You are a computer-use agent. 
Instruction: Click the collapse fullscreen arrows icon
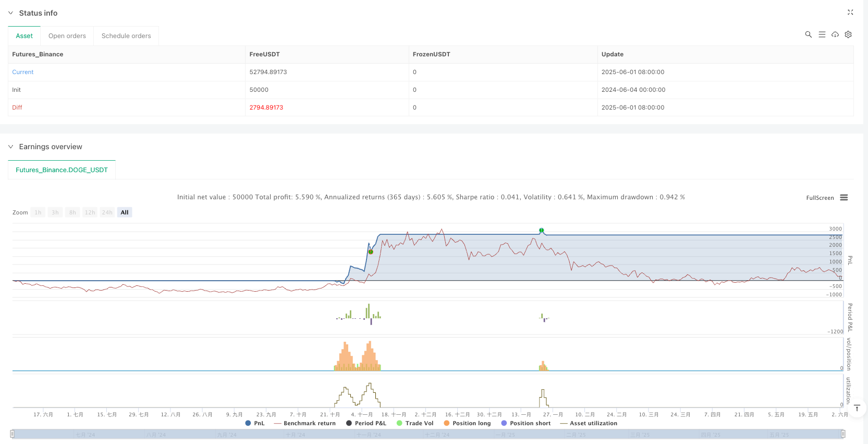coord(850,13)
